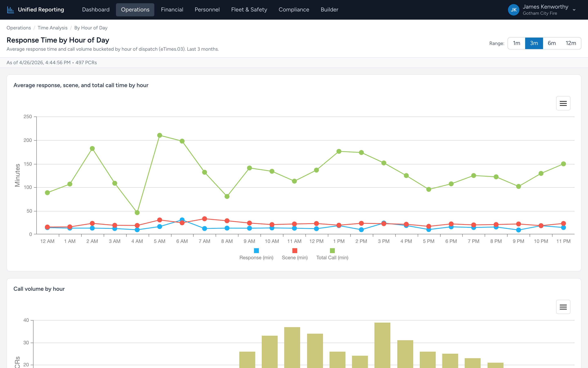Viewport: 588px width, 368px height.
Task: Click the Response Time by Hour of Day heading
Action: (x=58, y=40)
